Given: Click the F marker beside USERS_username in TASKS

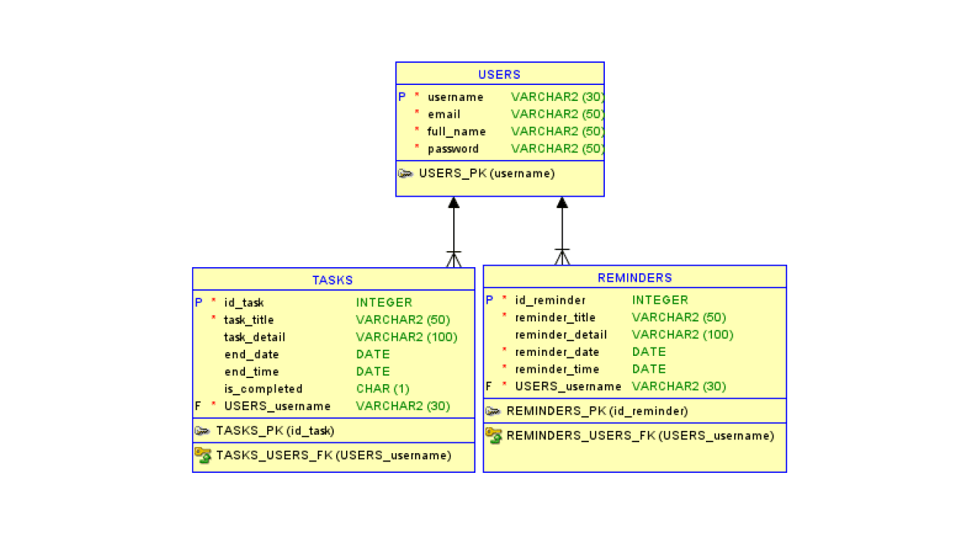Looking at the screenshot, I should click(x=198, y=406).
